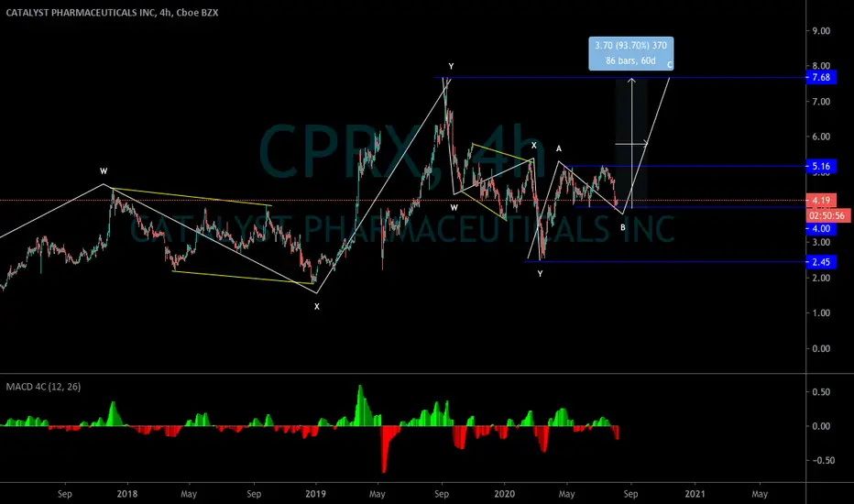
Task: Click the 6.00 price axis value
Action: [x=821, y=137]
